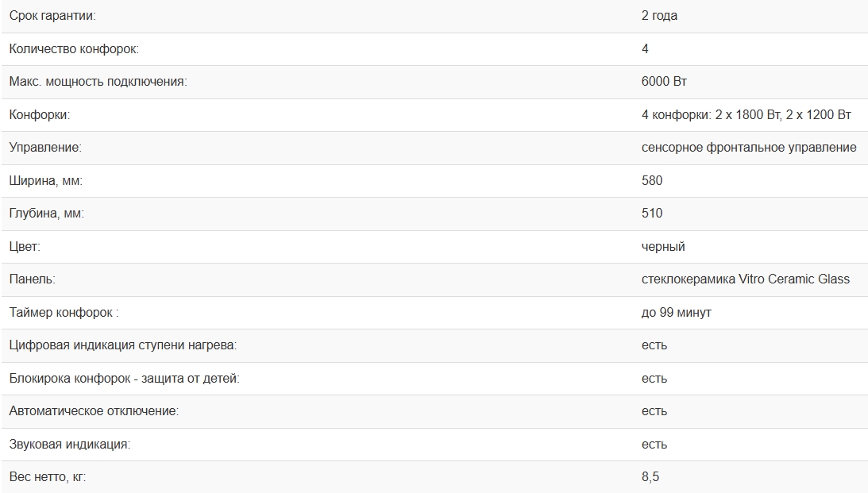This screenshot has width=868, height=493.
Task: Click the 'Макс. мощность подключения' label
Action: tap(98, 82)
